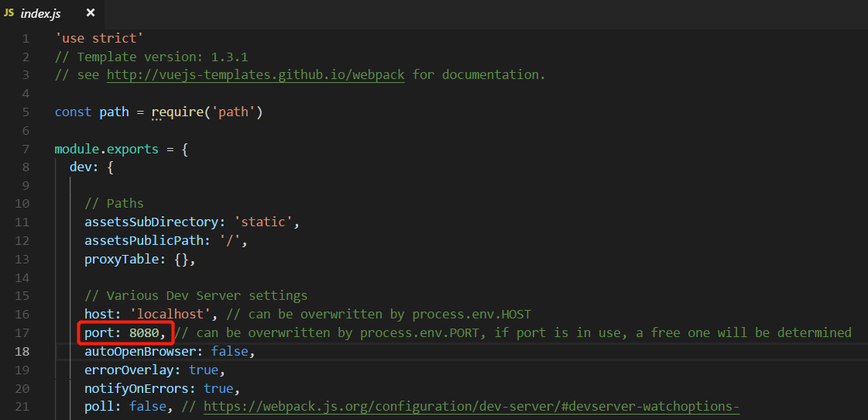
Task: Open the vuejs-templates.github.io/webpack link
Action: (x=256, y=75)
